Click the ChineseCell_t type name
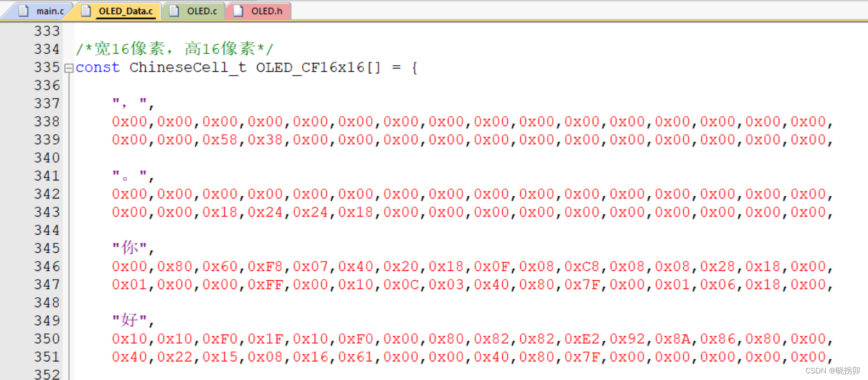Image resolution: width=868 pixels, height=380 pixels. click(x=188, y=67)
